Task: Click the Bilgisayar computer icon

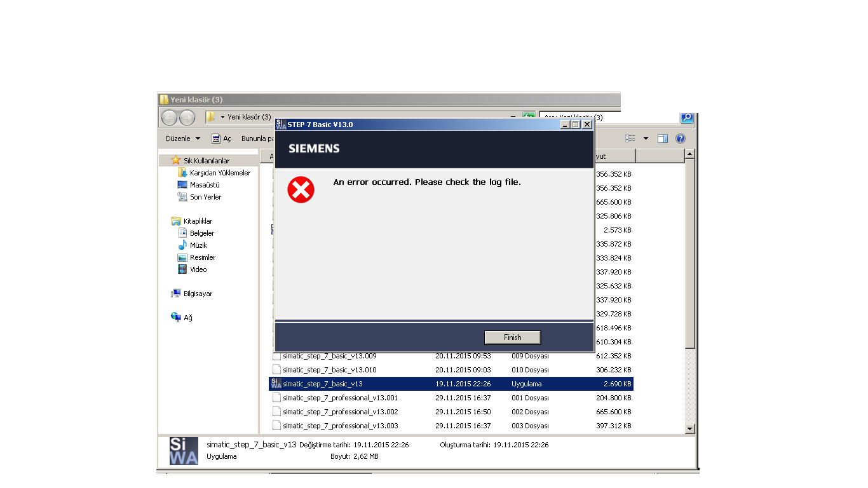Action: click(176, 294)
